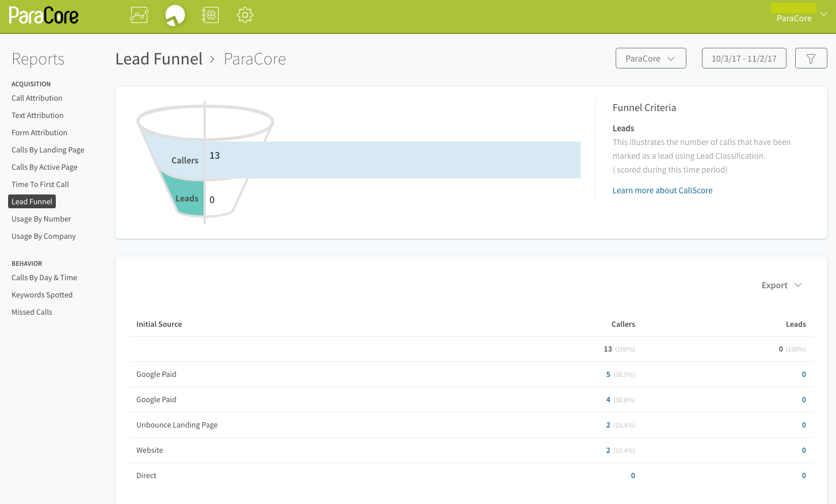Click the Unbounce Landing Page source text
The width and height of the screenshot is (836, 504).
(x=177, y=425)
